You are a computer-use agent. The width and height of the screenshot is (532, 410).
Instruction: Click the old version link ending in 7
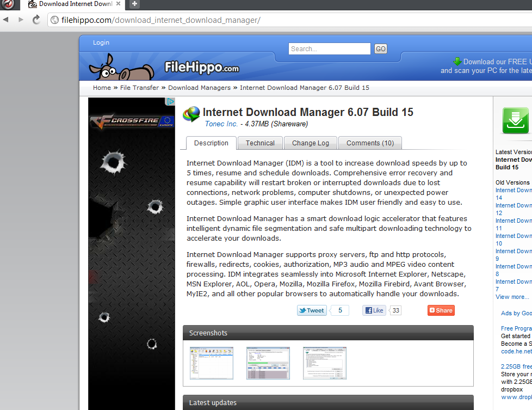pyautogui.click(x=514, y=285)
